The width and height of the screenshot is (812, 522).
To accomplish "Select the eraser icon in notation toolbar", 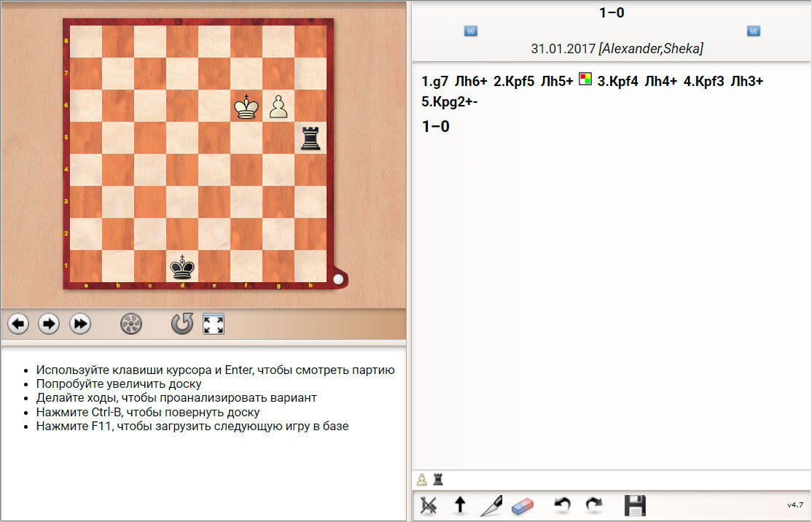I will pos(522,506).
